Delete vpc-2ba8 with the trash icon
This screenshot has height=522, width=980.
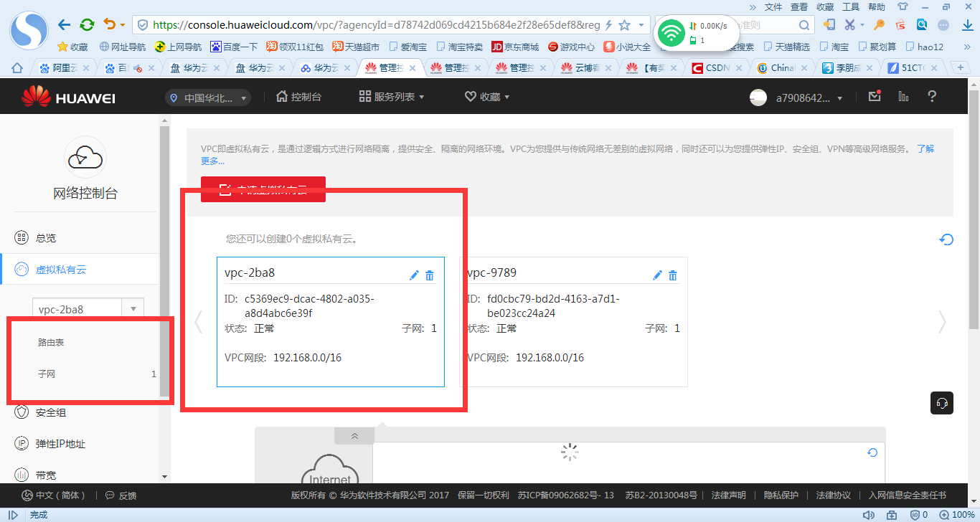tap(430, 275)
